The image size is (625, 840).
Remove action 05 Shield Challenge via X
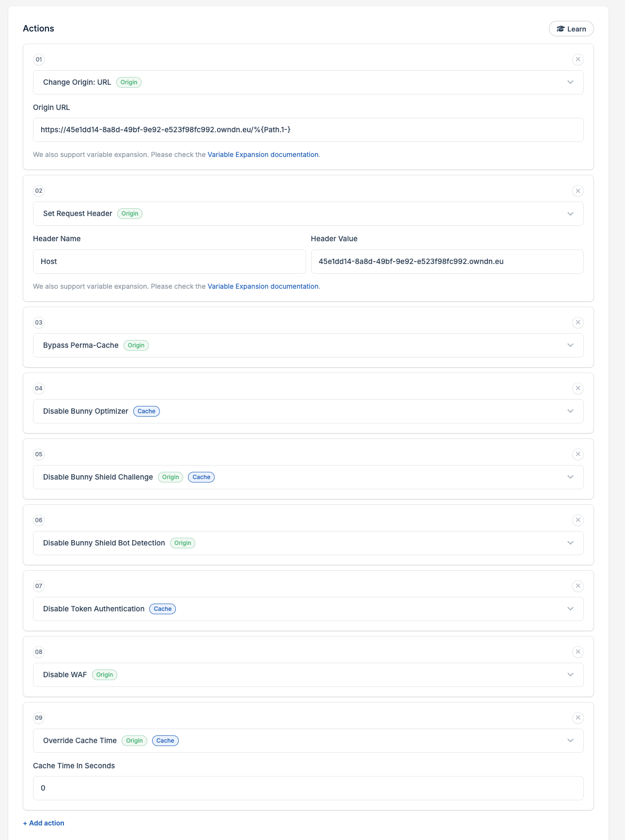pos(578,454)
